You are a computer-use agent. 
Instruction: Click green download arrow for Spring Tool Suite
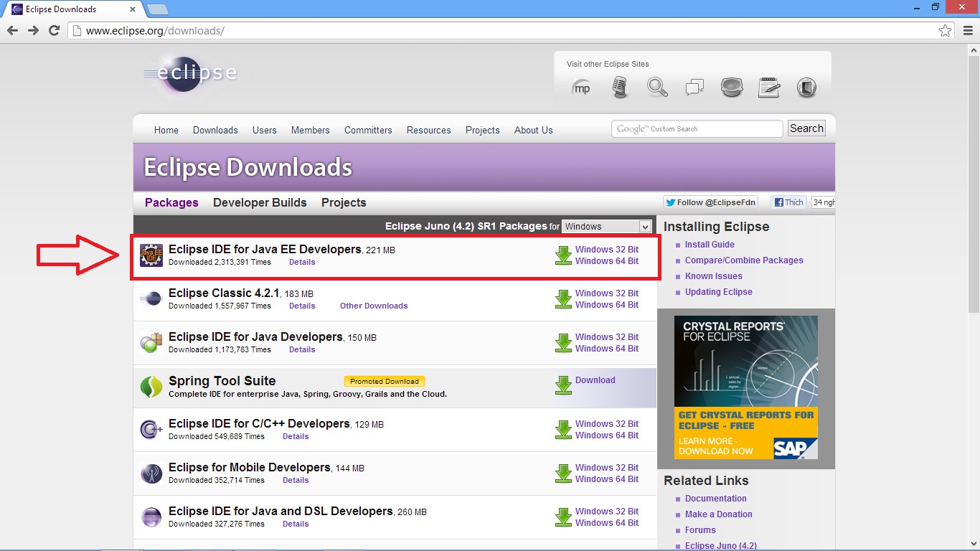click(x=563, y=386)
